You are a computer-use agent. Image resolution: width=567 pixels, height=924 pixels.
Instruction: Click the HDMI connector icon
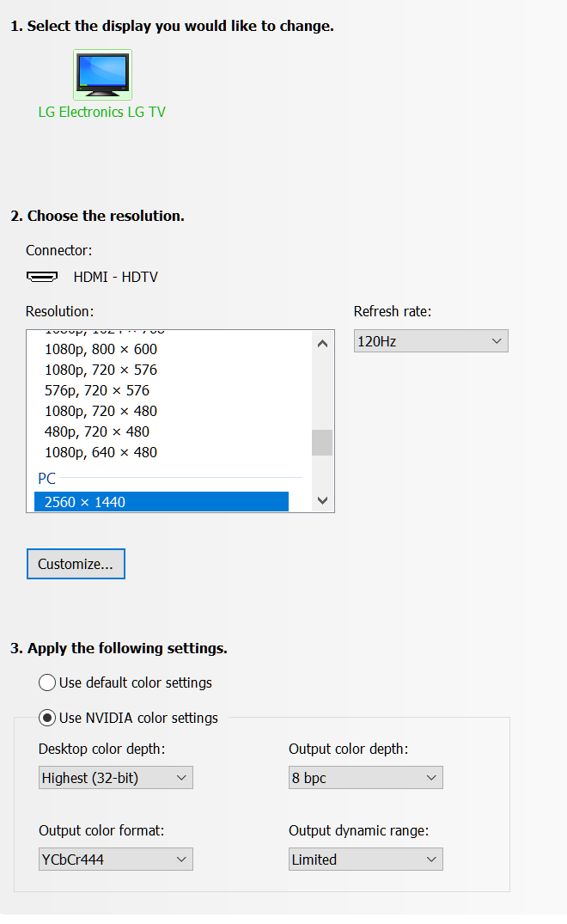click(42, 276)
